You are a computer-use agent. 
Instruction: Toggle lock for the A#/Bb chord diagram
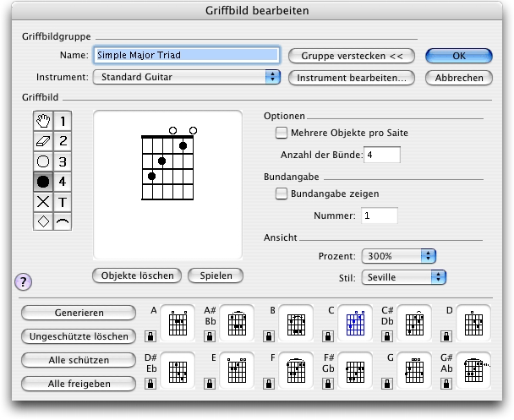click(210, 336)
